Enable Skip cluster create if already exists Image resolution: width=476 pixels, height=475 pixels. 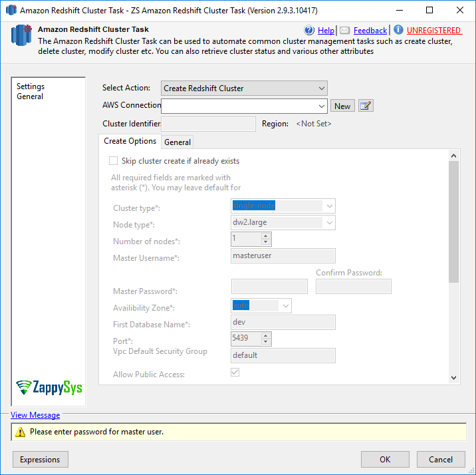(113, 161)
